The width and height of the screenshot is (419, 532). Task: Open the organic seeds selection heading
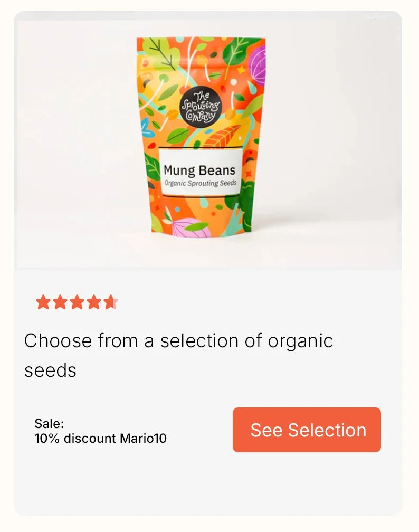coord(178,355)
